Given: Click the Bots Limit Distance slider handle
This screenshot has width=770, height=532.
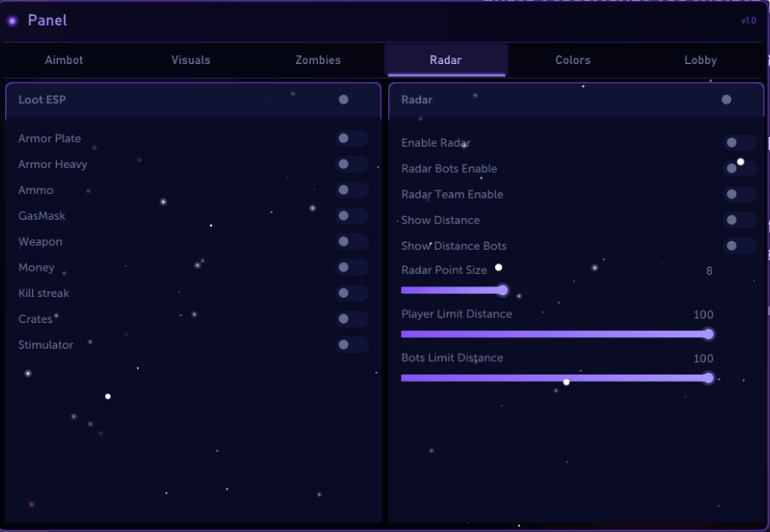Looking at the screenshot, I should 708,378.
